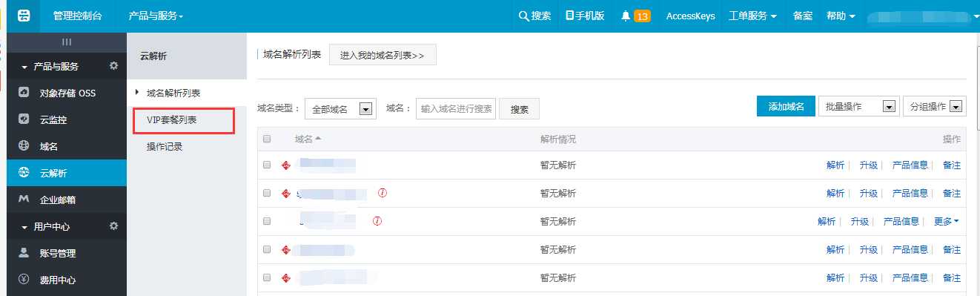The height and width of the screenshot is (296, 980).
Task: Click red diamond icon in first domain row
Action: 285,165
